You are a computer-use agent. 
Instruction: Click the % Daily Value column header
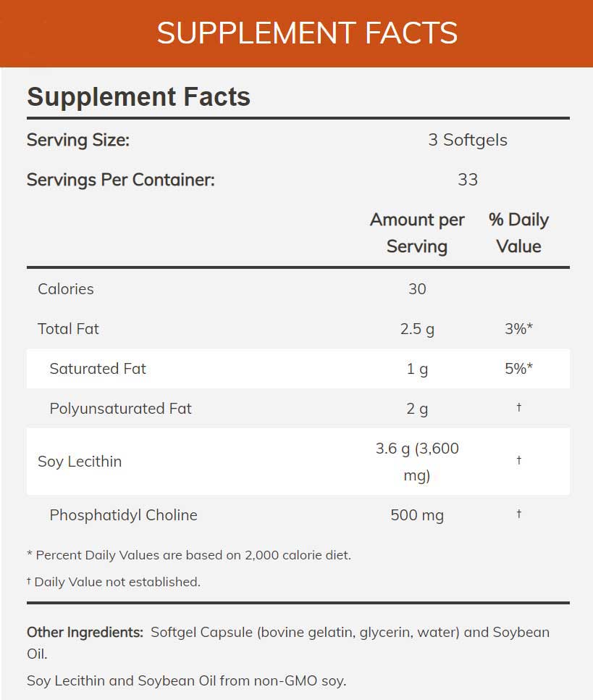[518, 233]
